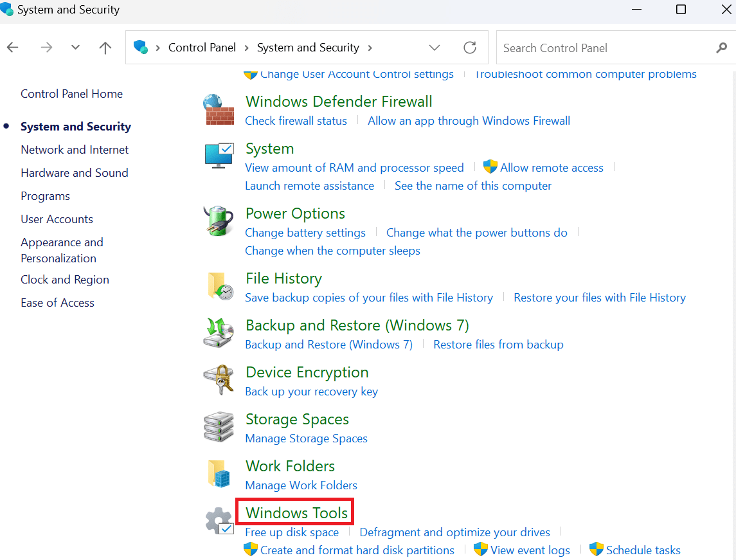This screenshot has height=560, width=736.
Task: Click Change when the computer sleeps
Action: click(x=333, y=251)
